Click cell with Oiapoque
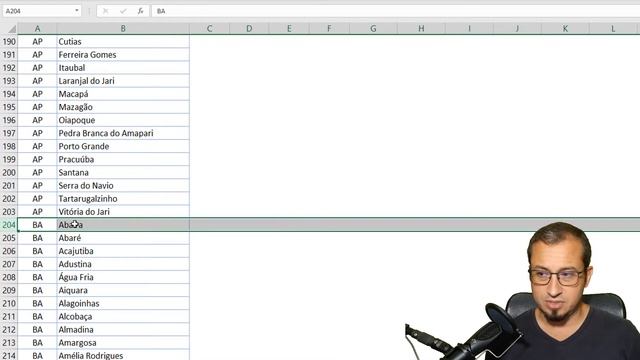 click(x=123, y=120)
